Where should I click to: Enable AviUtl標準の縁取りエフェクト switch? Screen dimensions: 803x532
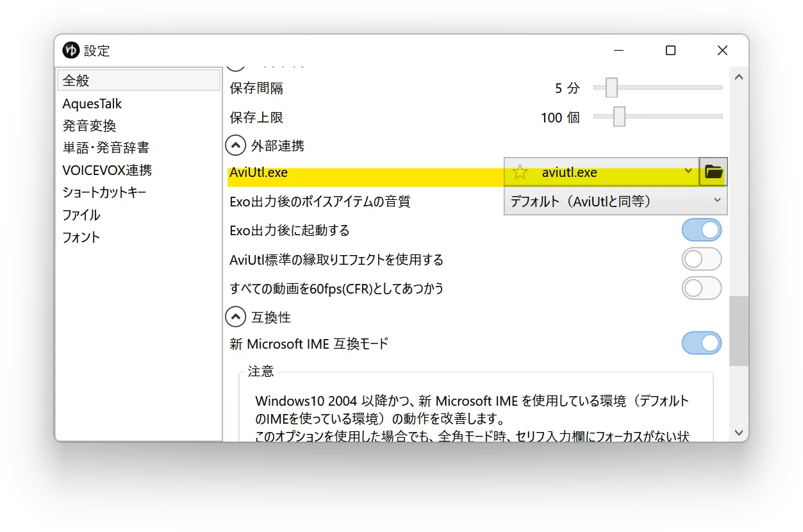coord(702,259)
